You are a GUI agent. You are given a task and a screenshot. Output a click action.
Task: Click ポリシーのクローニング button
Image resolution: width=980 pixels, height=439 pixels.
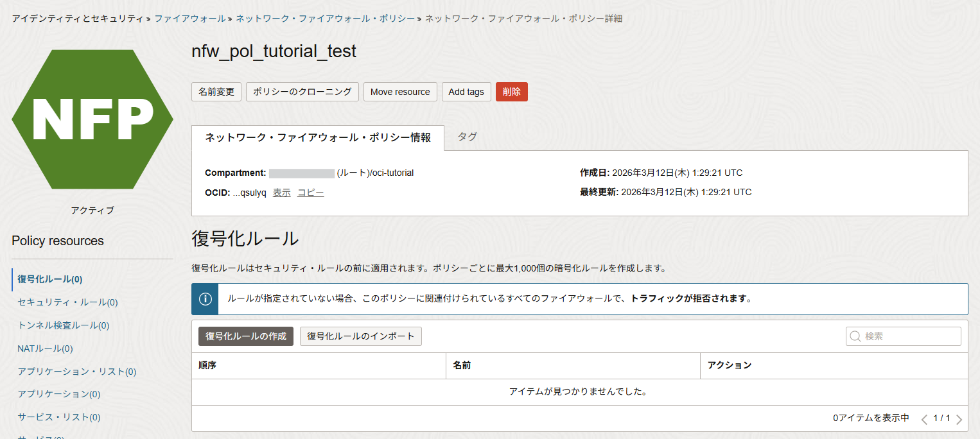click(x=302, y=92)
